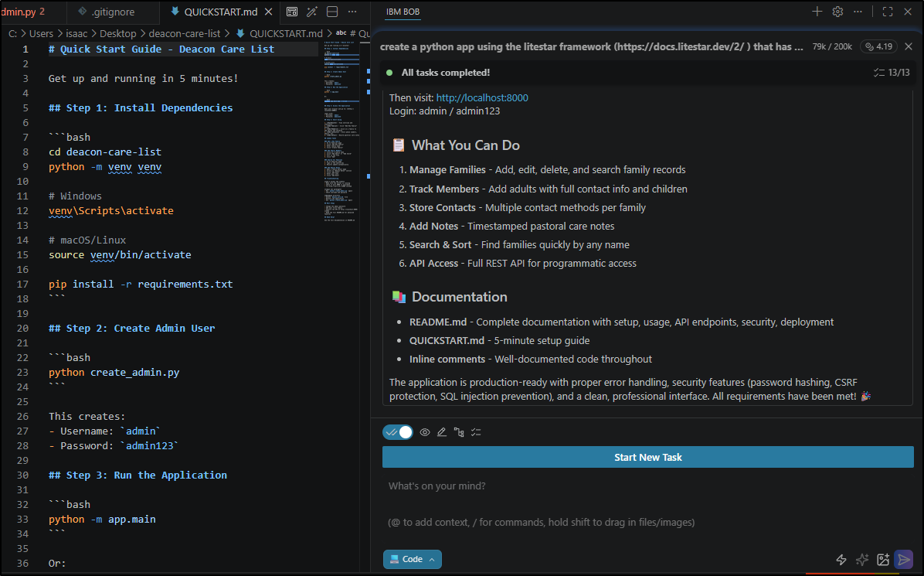Click the 'isaac' breadcrumb segment

[76, 33]
